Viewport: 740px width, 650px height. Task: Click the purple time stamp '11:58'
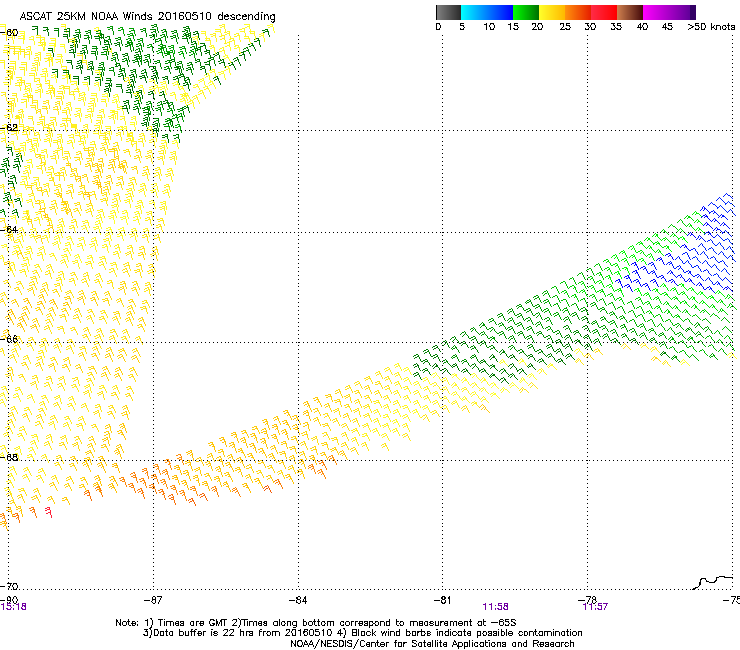[x=495, y=607]
